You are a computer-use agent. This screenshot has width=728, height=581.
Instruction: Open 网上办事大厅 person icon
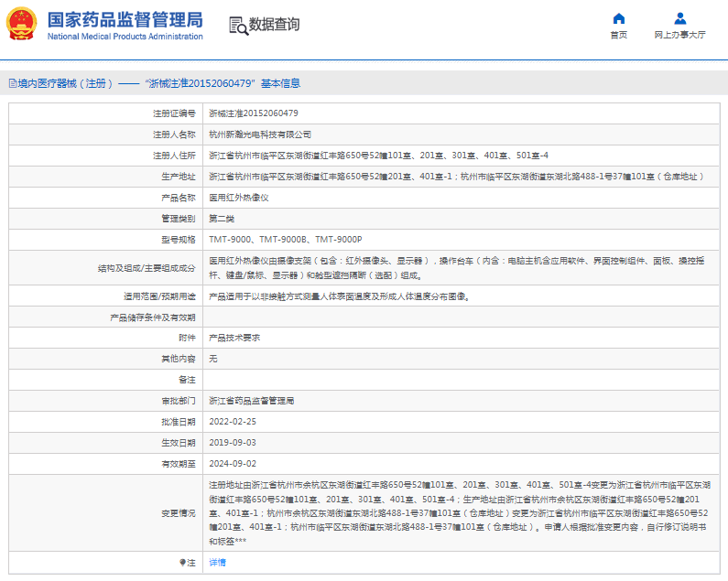tap(679, 18)
